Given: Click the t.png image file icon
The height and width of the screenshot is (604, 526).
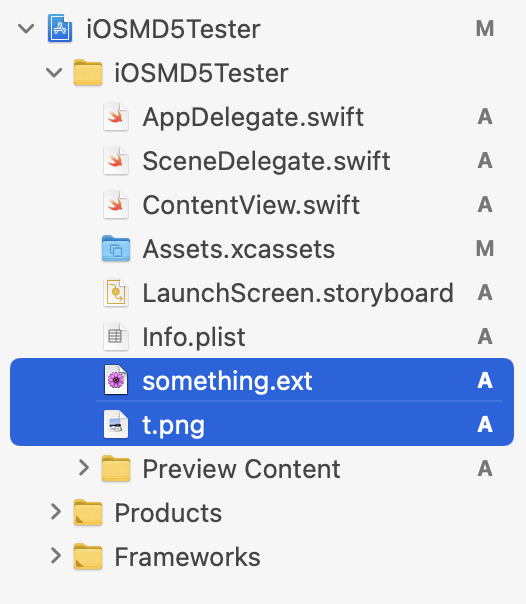Looking at the screenshot, I should click(116, 424).
